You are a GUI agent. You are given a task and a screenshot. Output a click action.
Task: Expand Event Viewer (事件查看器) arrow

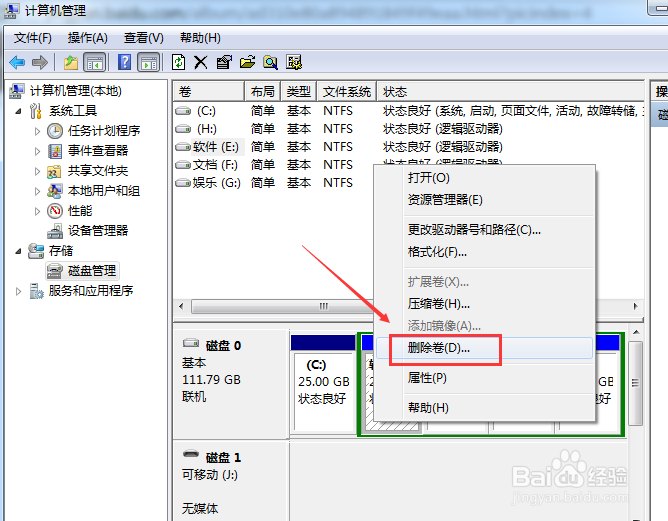[x=37, y=151]
